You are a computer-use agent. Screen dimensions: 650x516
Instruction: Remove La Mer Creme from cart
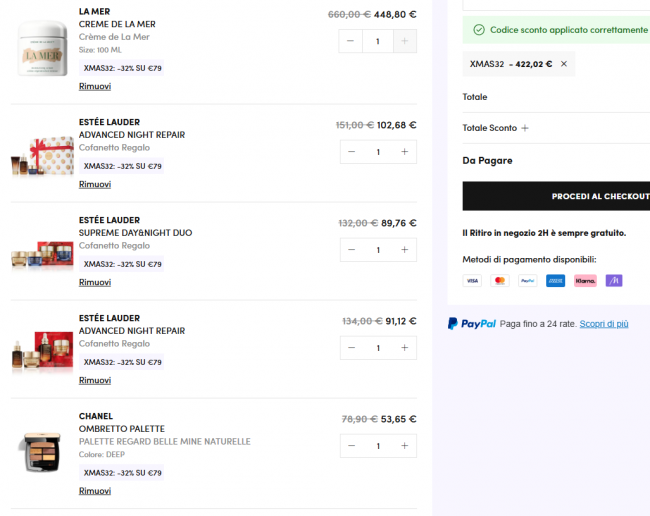coord(95,87)
